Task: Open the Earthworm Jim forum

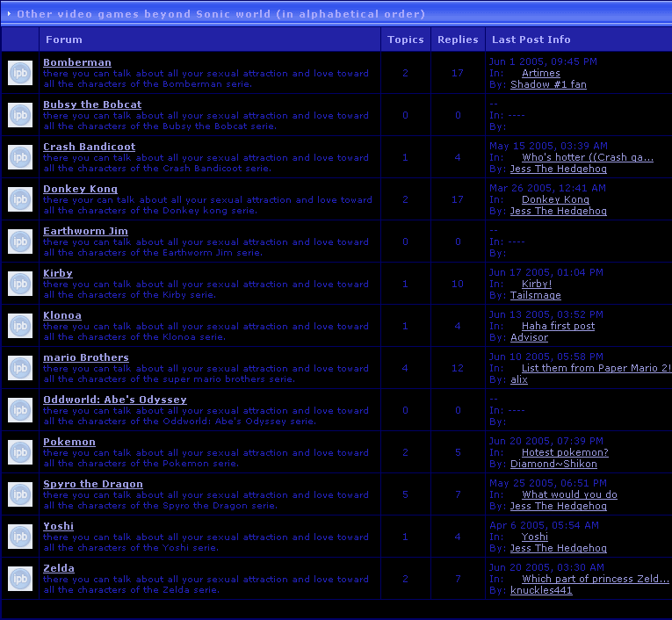Action: point(85,231)
